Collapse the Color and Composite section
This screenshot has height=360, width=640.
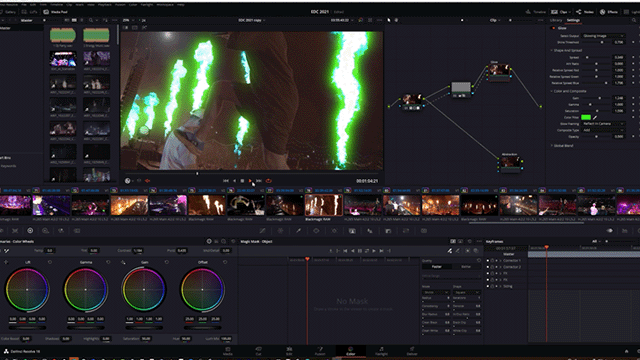551,91
